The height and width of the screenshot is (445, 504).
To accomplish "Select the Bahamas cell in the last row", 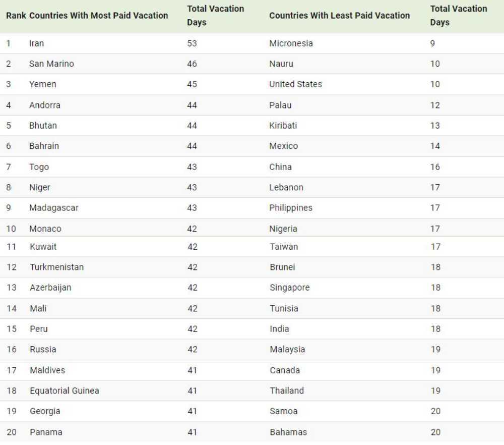I will pos(288,432).
